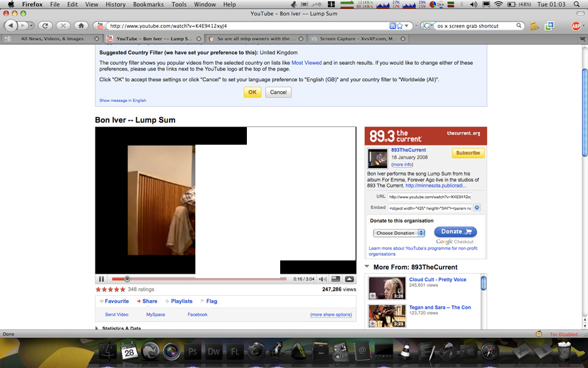588x368 pixels.
Task: Go back with the browser Back arrow
Action: tap(11, 26)
